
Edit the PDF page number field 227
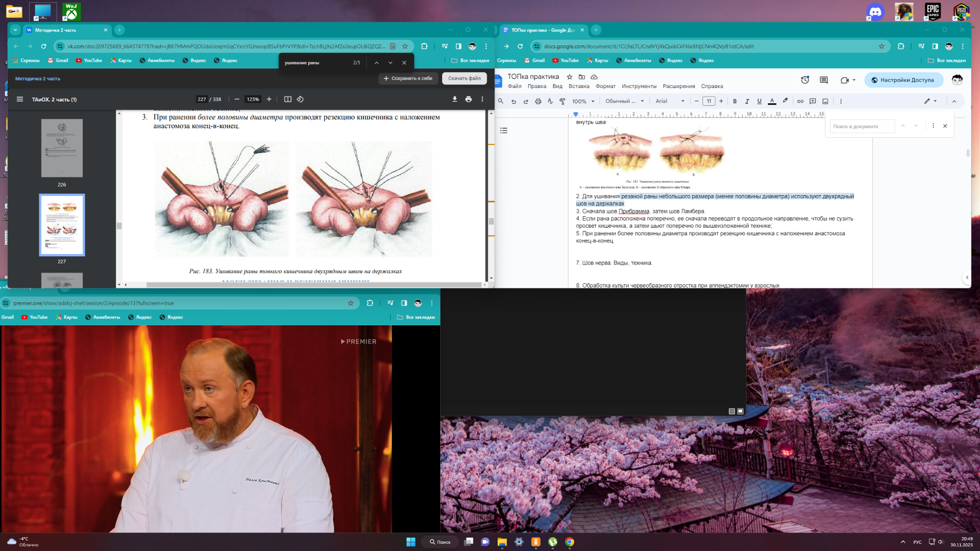pyautogui.click(x=201, y=99)
